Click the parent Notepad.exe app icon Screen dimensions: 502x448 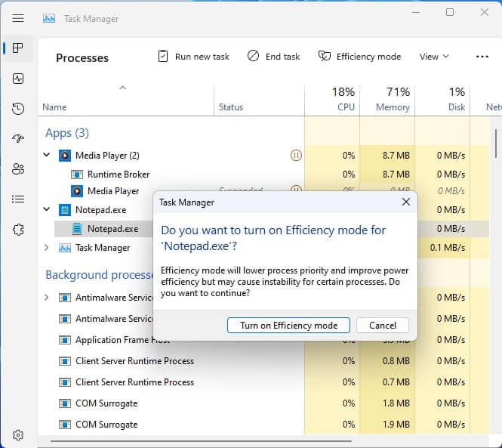(x=65, y=210)
